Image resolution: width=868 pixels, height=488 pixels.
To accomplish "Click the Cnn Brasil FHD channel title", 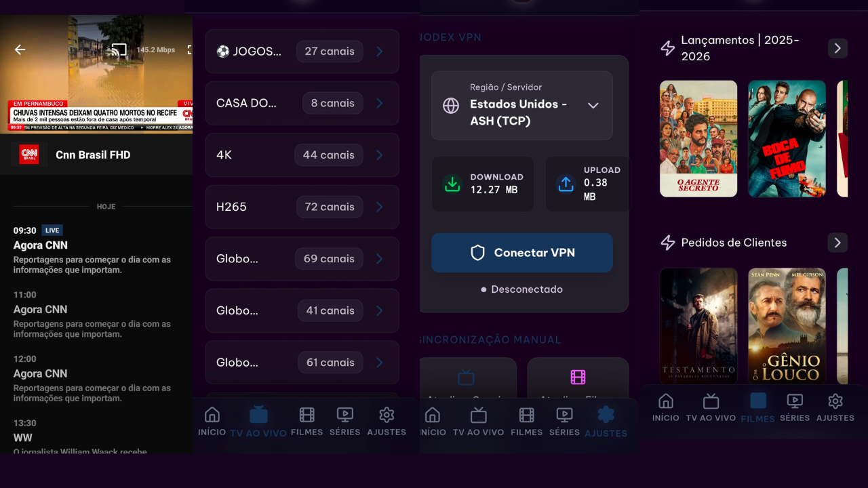I will [93, 155].
